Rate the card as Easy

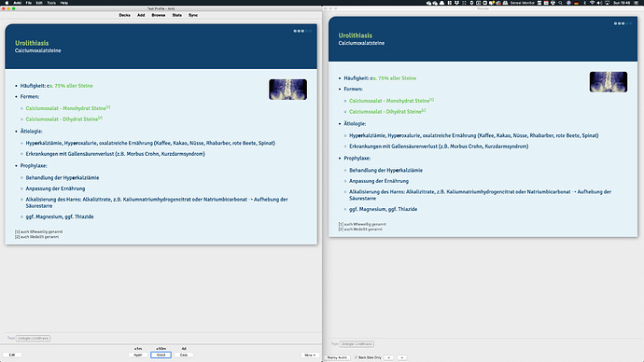coord(184,355)
